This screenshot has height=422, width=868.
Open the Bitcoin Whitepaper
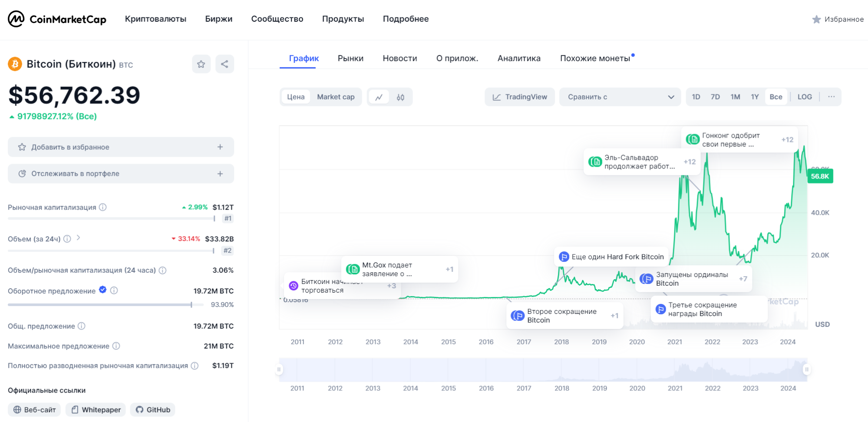[x=95, y=409]
